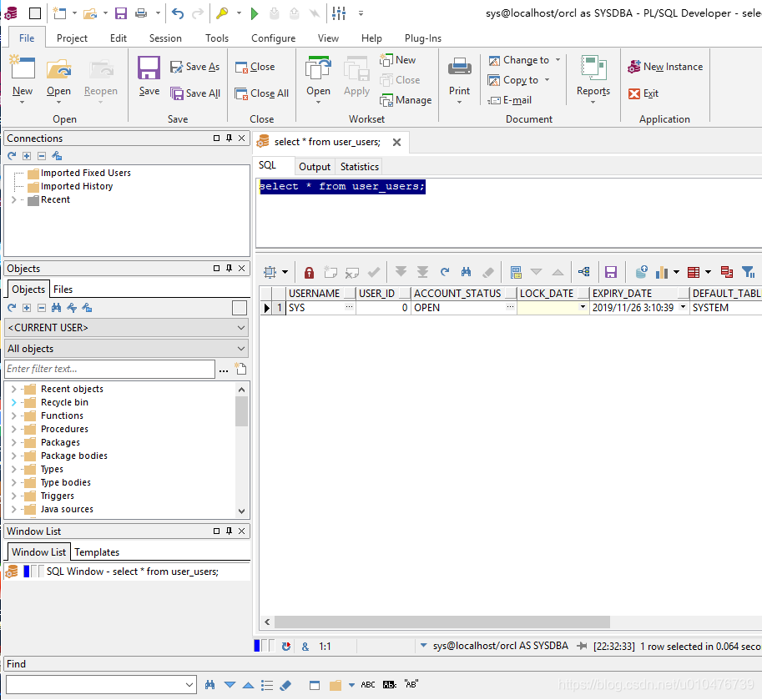Click the Query by example binoculars in results toolbar
Viewport: 762px width, 700px height.
click(466, 271)
